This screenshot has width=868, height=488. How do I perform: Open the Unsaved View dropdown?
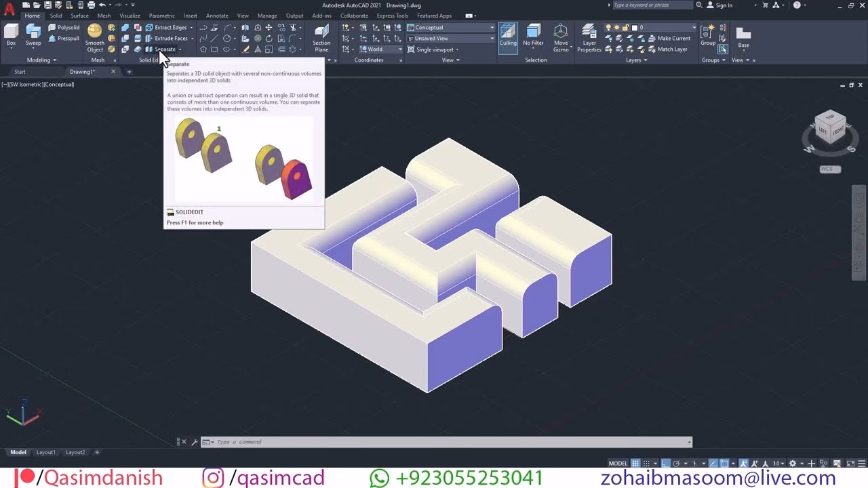click(x=451, y=39)
